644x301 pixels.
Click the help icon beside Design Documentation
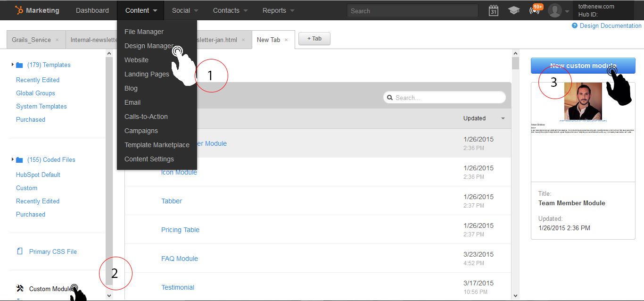click(575, 26)
